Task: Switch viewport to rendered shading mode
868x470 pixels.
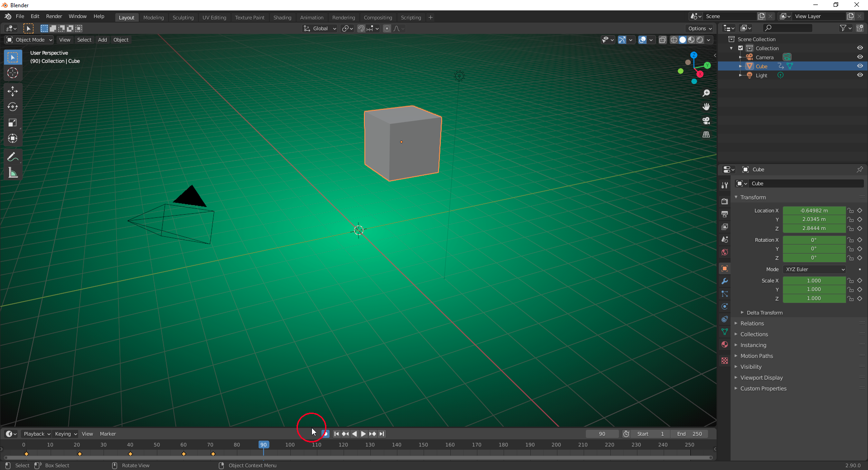Action: [700, 40]
